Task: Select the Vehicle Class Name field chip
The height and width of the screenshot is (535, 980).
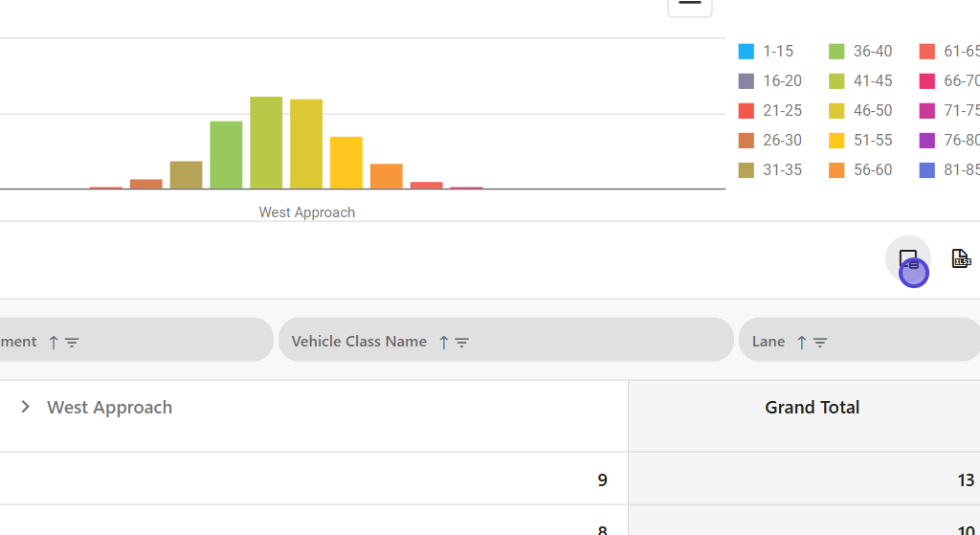Action: [359, 341]
